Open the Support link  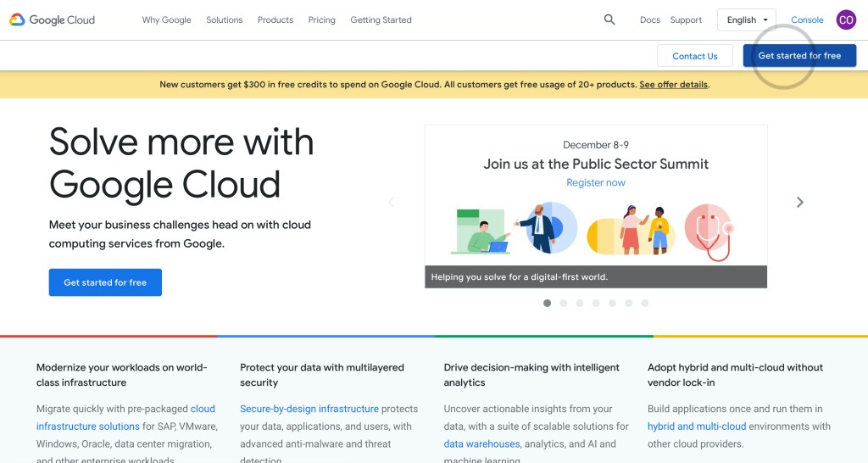point(686,20)
